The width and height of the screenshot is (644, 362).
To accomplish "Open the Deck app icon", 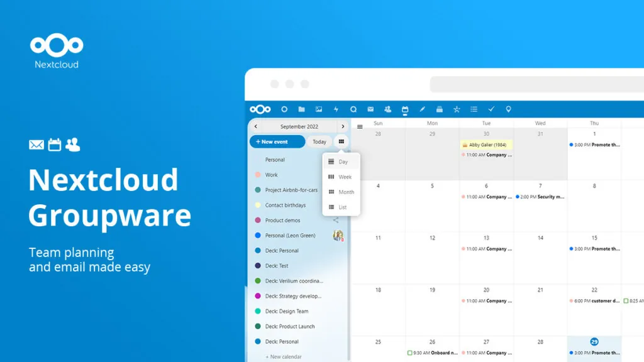I will click(x=439, y=109).
